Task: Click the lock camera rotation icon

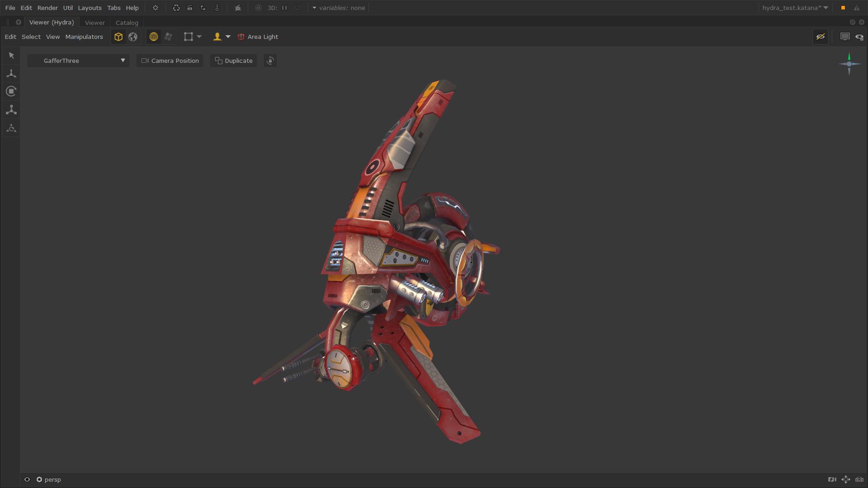Action: (x=270, y=61)
